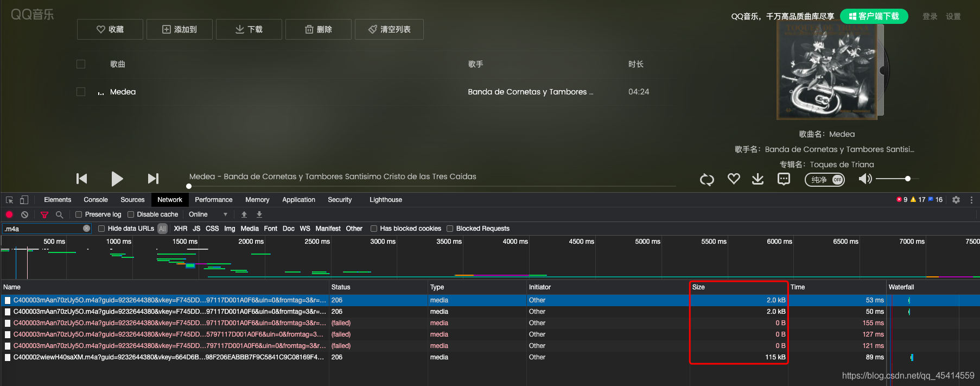Switch to the Console tab

click(96, 200)
